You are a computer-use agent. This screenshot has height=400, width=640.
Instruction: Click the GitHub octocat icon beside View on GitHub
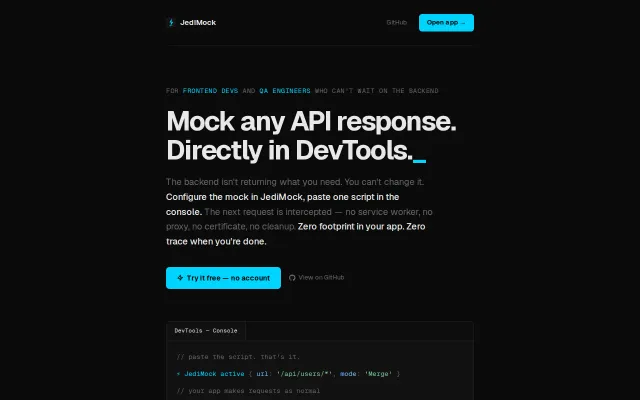click(x=292, y=278)
